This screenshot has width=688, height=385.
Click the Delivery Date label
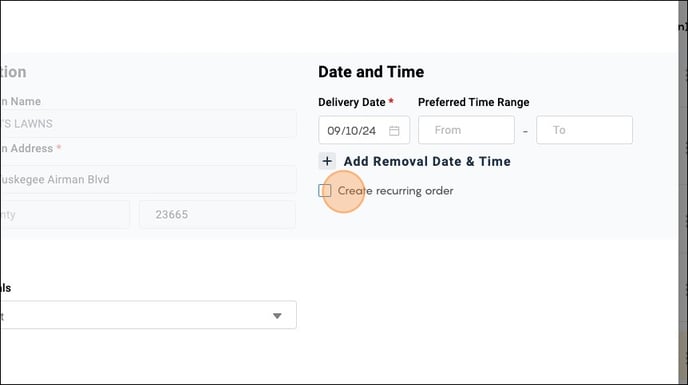coord(352,102)
